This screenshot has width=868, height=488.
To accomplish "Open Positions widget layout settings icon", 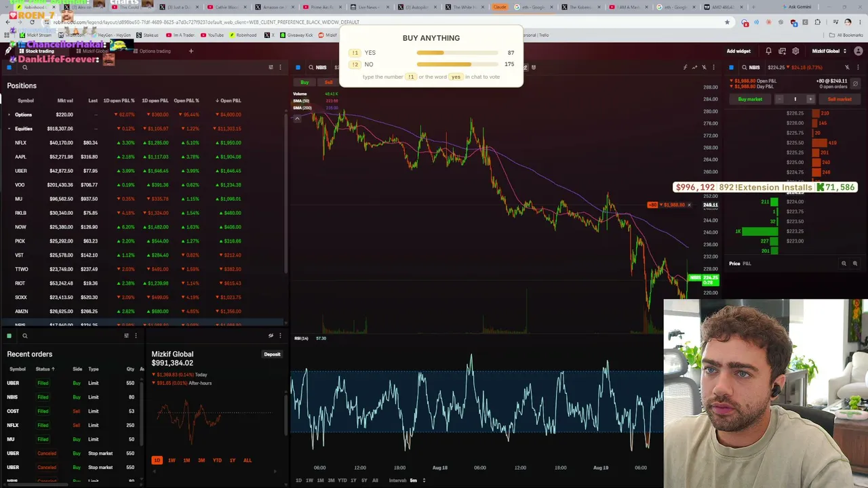I will (x=271, y=67).
